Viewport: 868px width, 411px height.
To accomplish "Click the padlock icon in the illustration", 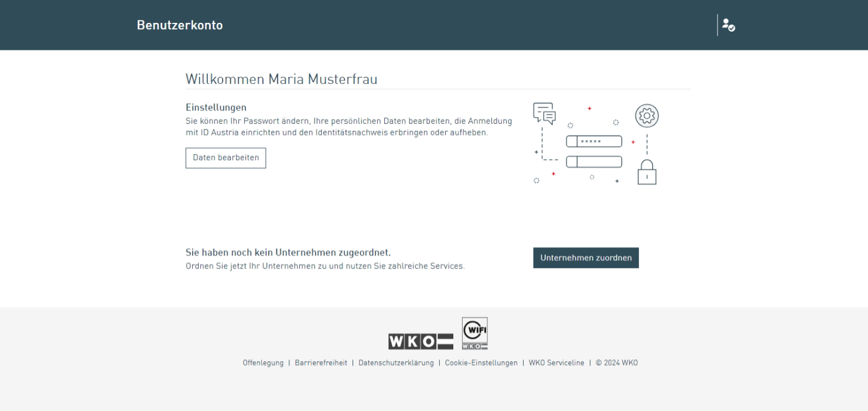I will click(647, 173).
